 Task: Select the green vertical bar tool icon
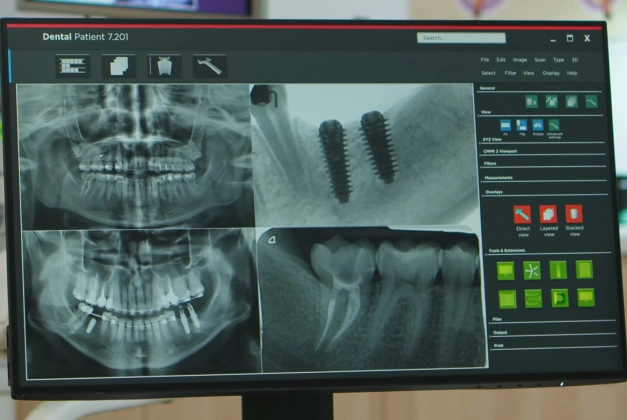pos(558,270)
